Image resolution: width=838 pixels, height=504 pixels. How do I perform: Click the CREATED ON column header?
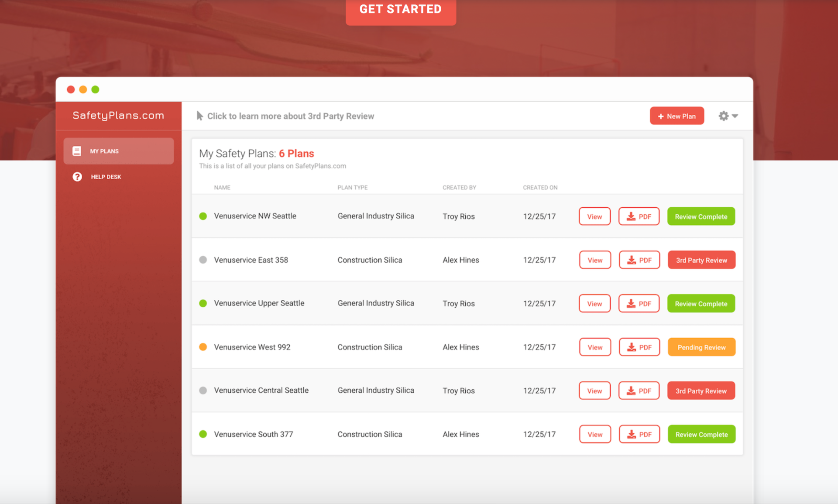pos(540,188)
